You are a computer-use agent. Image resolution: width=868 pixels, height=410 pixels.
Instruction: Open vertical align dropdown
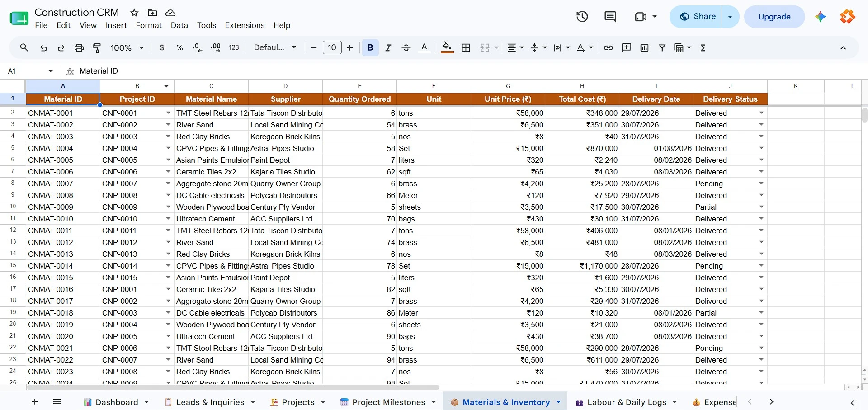[538, 47]
